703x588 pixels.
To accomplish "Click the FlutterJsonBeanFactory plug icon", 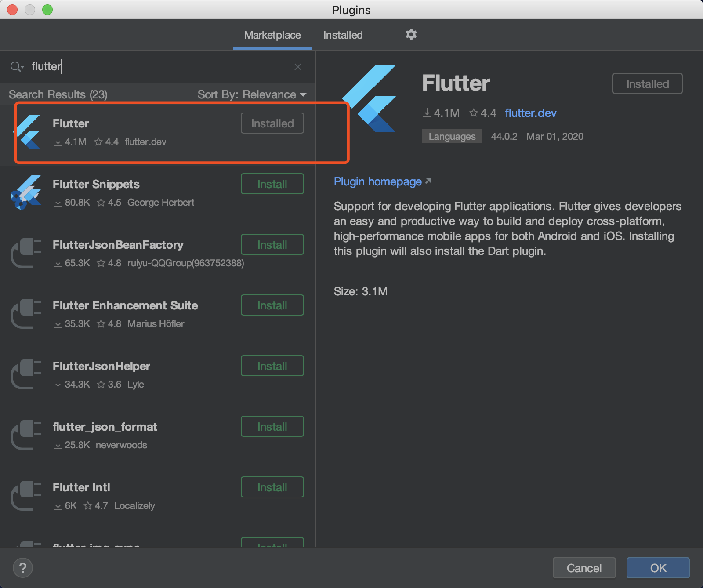I will [x=26, y=253].
